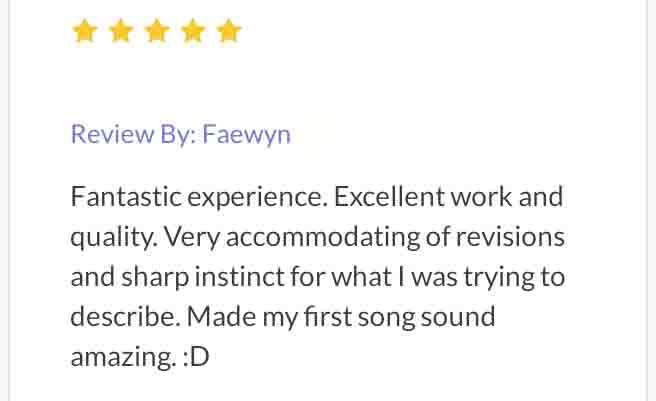The width and height of the screenshot is (656, 401).
Task: Click the 'Fantastic experience.' sentence
Action: [199, 198]
